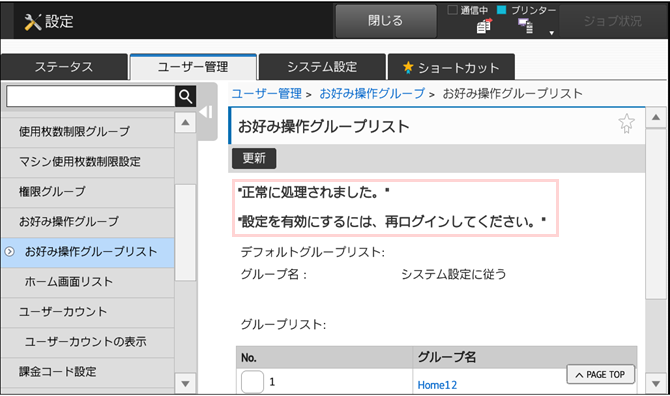This screenshot has height=396, width=670.
Task: Click the side menu scroll-down arrow
Action: [185, 384]
